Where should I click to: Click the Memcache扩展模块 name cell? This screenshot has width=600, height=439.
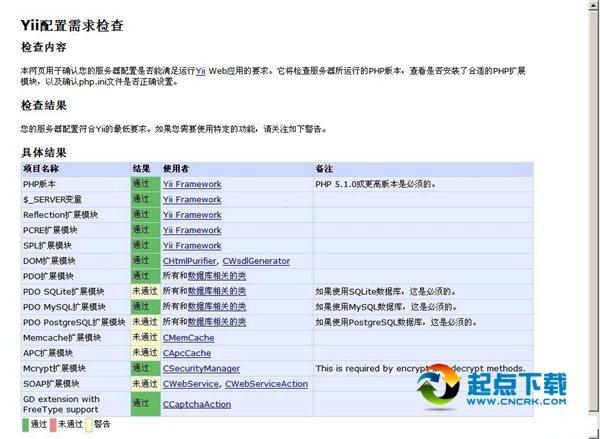[x=76, y=338]
